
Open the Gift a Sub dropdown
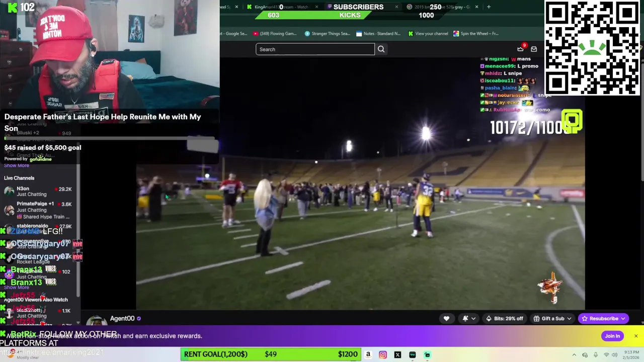click(x=552, y=318)
